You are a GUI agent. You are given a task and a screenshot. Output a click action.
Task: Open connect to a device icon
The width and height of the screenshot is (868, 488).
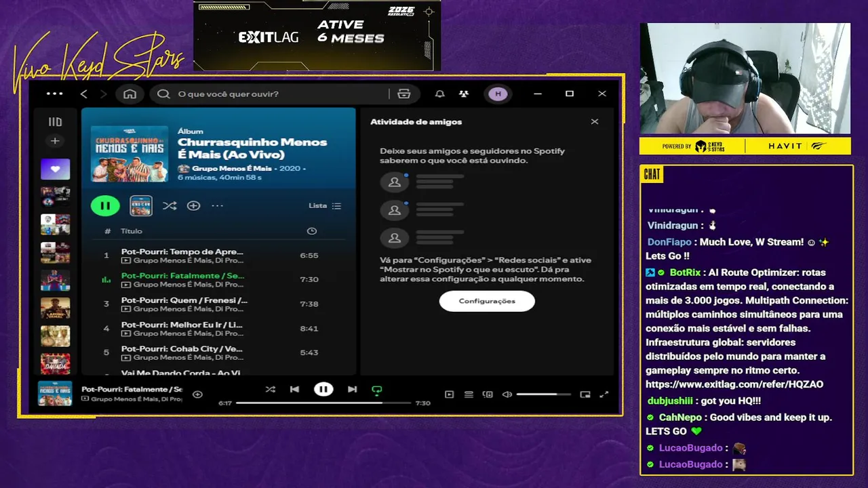click(x=488, y=394)
